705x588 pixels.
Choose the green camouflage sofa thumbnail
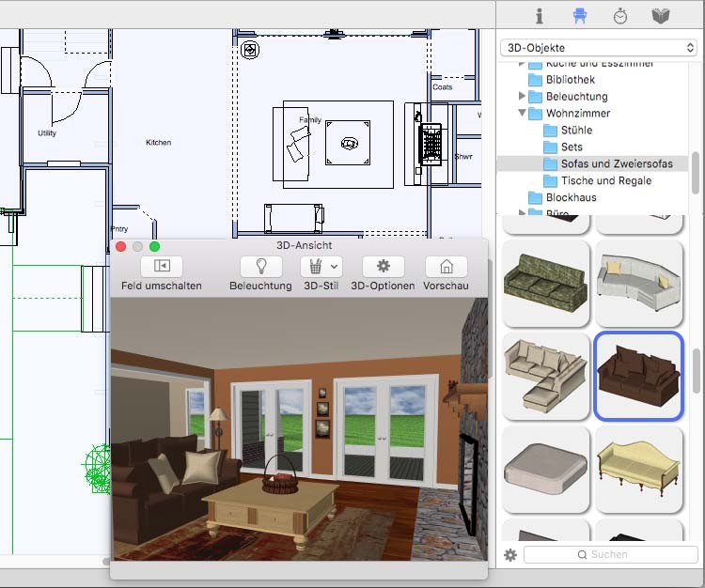545,283
